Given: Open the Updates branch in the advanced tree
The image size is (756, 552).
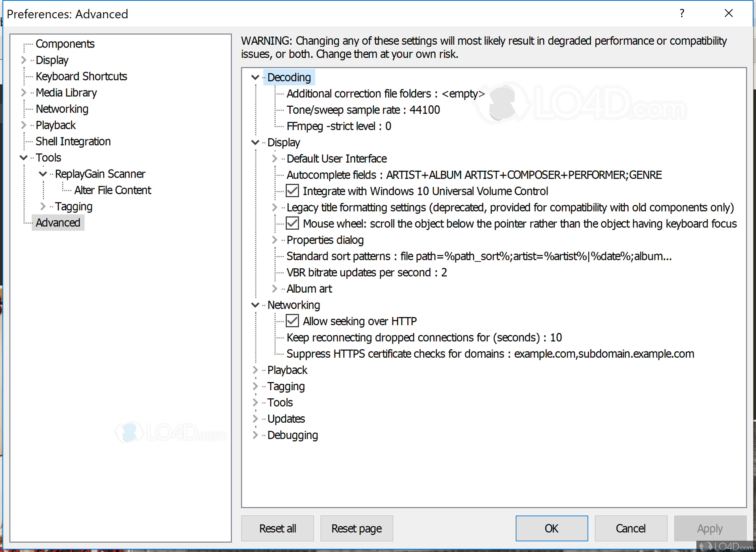Looking at the screenshot, I should coord(255,419).
